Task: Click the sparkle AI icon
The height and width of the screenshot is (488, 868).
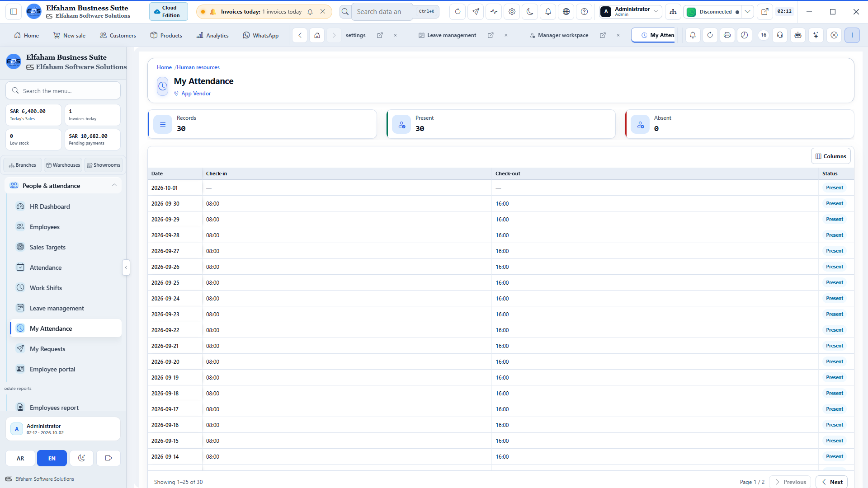Action: click(816, 35)
